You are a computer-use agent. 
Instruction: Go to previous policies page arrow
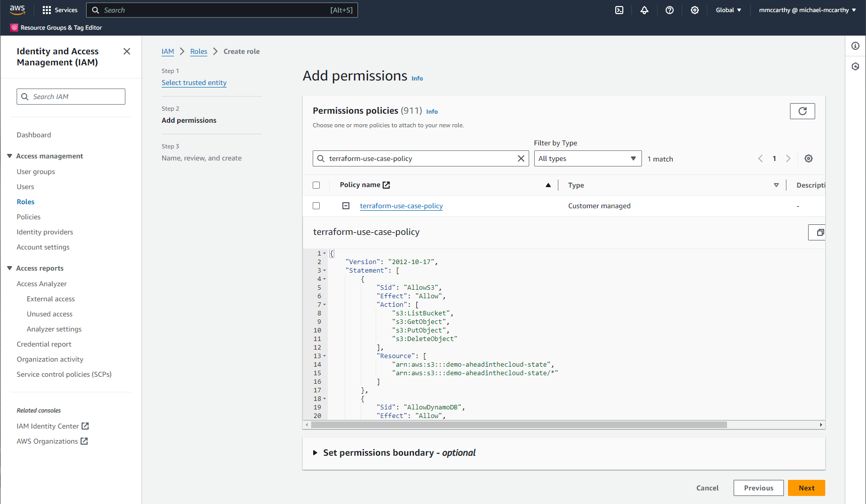click(x=760, y=158)
